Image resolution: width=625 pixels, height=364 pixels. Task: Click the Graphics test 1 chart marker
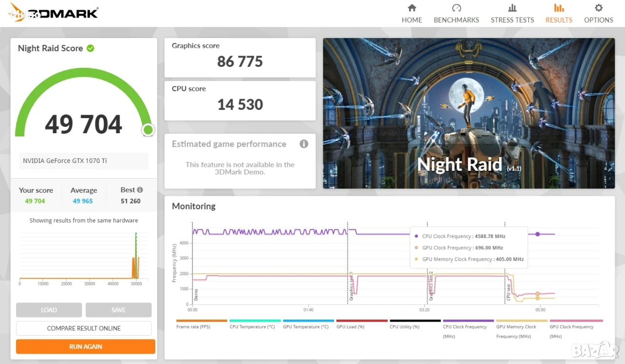(x=351, y=285)
